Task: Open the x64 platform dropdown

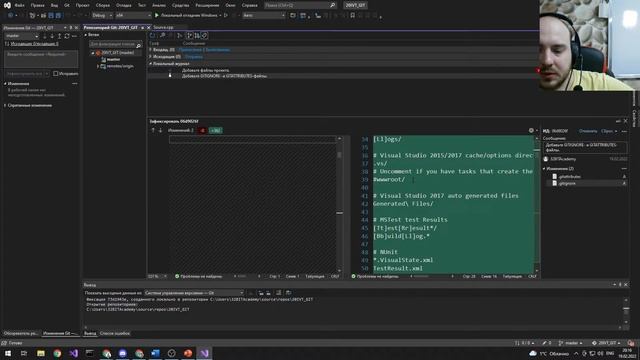Action: (133, 16)
